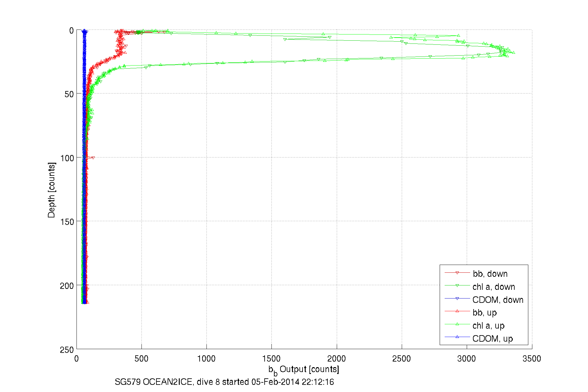The height and width of the screenshot is (392, 588).
Task: Click the 'chl a, up' legend entry
Action: (x=488, y=326)
